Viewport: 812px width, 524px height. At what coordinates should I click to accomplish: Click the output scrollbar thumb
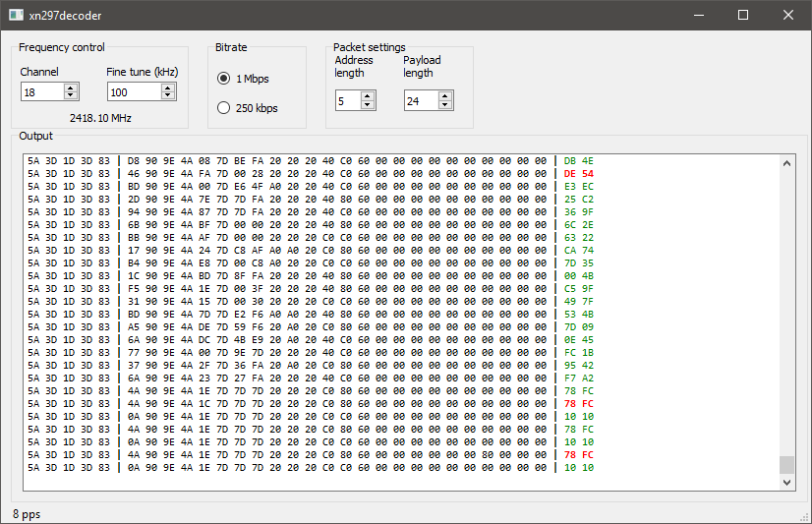786,464
